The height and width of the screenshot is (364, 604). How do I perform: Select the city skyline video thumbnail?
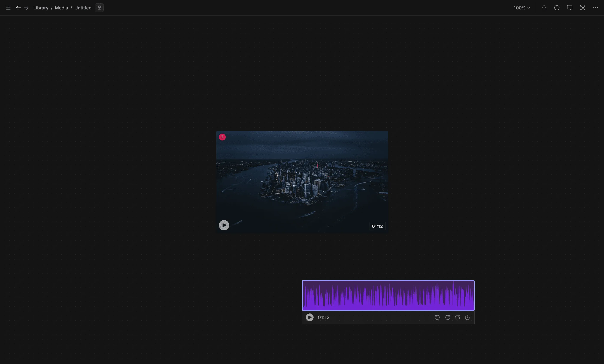pyautogui.click(x=302, y=182)
